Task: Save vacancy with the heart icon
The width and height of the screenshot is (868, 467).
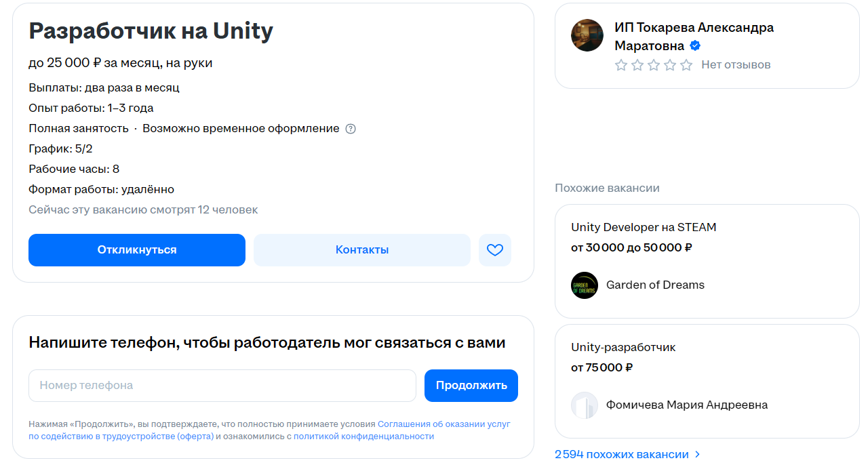Action: (x=495, y=250)
